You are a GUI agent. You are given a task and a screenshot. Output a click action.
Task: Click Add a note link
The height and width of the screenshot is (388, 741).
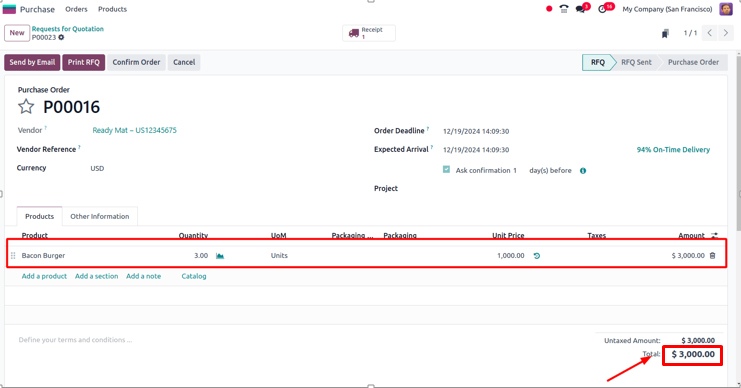tap(143, 276)
